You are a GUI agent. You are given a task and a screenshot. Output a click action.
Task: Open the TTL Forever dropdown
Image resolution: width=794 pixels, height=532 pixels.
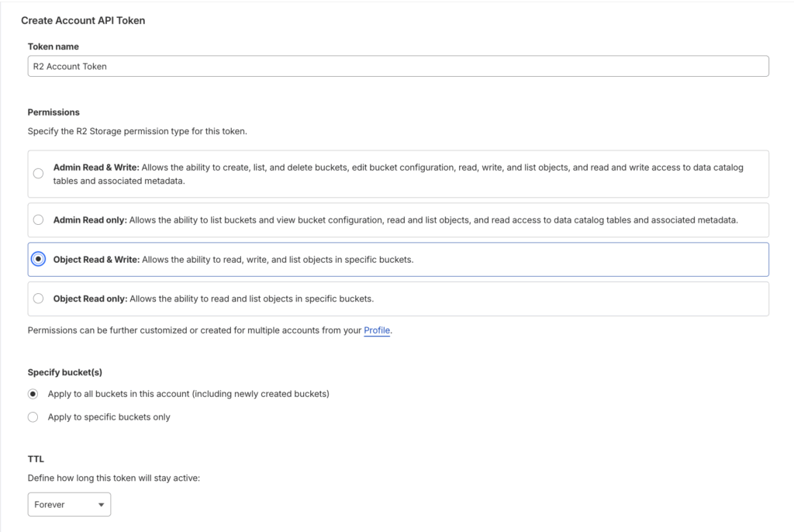coord(69,505)
